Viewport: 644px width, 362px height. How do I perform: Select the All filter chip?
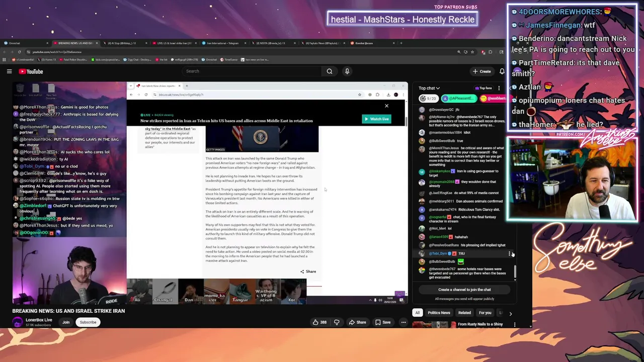pyautogui.click(x=417, y=313)
